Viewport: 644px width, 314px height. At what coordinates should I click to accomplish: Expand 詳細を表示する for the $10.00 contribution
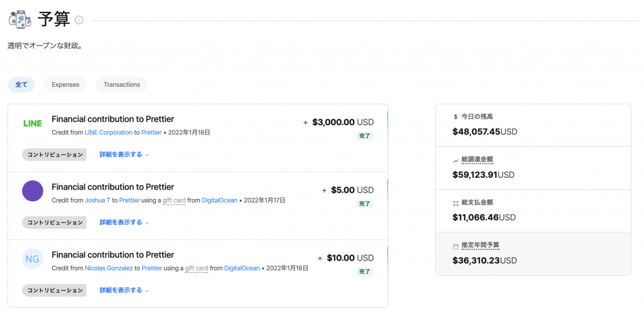tap(124, 290)
